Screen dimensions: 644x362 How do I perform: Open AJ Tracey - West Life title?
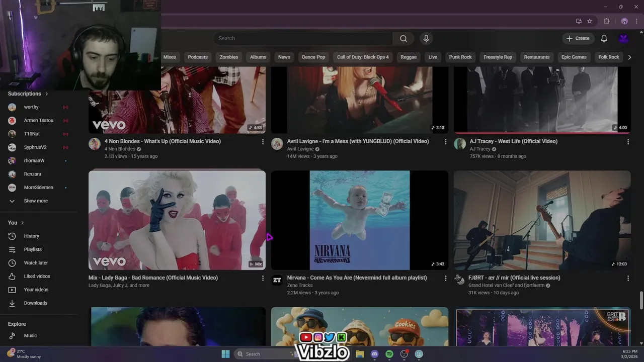pos(514,141)
